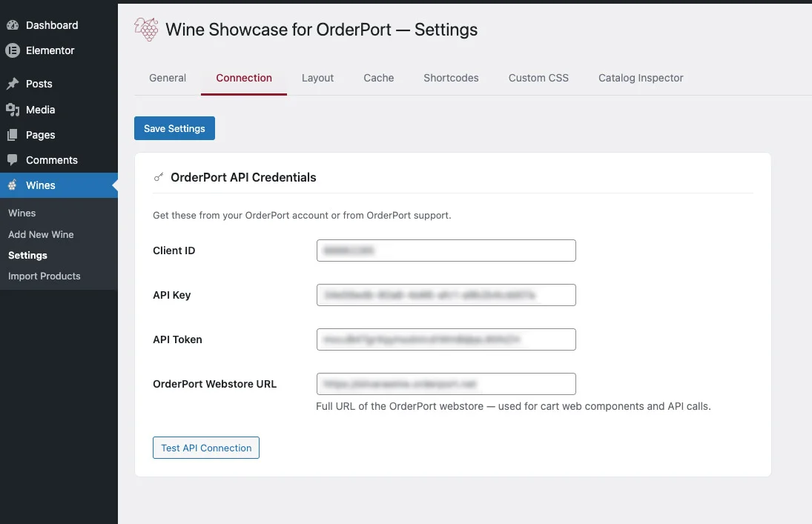Click the 'Get these from your OrderPort account' text
This screenshot has width=812, height=524.
(302, 215)
